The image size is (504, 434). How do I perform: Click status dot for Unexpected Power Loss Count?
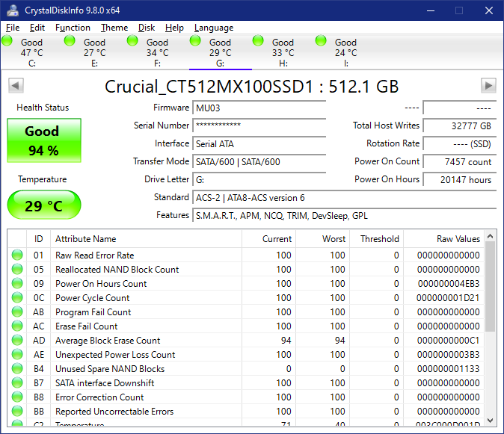click(17, 354)
